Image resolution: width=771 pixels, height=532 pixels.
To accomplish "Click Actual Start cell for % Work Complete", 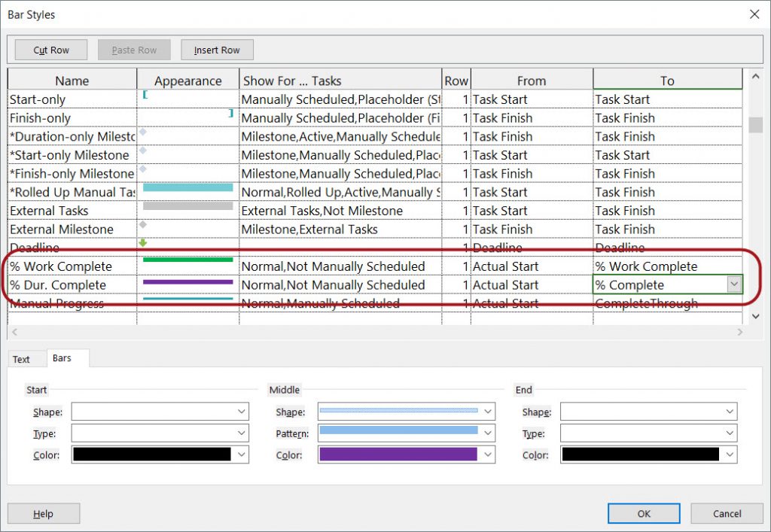I will 532,266.
